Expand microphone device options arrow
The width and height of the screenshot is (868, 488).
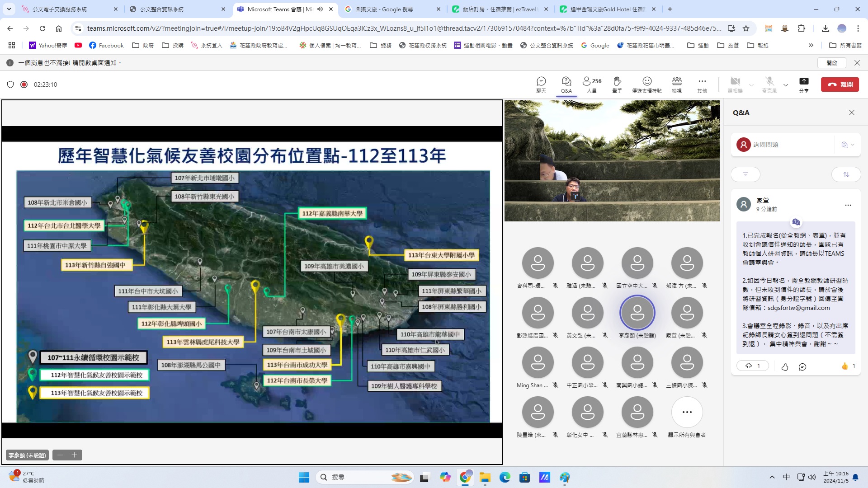[786, 85]
